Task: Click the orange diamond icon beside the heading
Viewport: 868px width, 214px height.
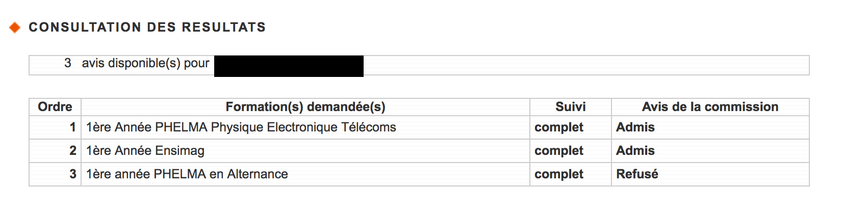Action: pyautogui.click(x=15, y=28)
